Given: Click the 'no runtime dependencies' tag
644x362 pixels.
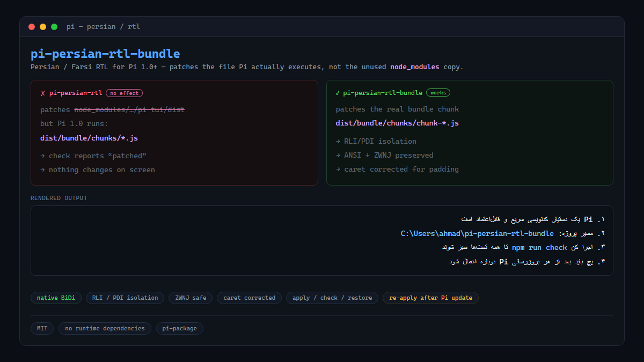Looking at the screenshot, I should pyautogui.click(x=105, y=328).
